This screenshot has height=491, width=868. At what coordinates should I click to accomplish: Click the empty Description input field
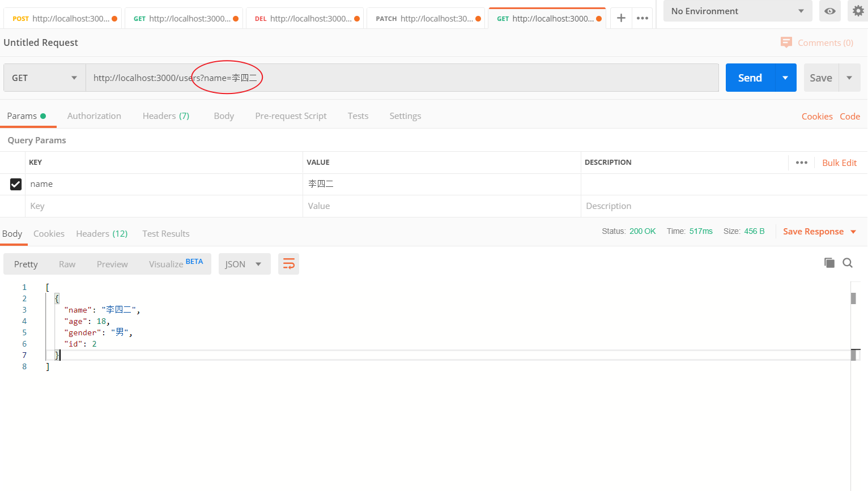[724, 206]
